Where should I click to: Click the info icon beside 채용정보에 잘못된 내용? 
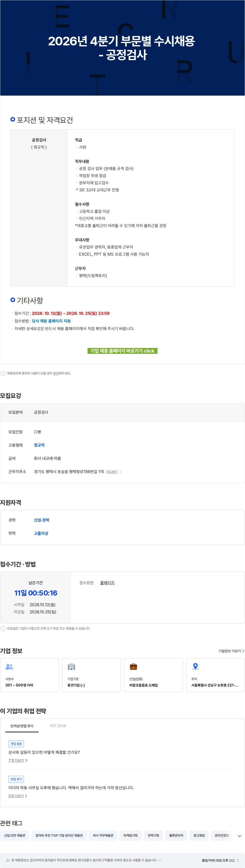click(x=3, y=373)
